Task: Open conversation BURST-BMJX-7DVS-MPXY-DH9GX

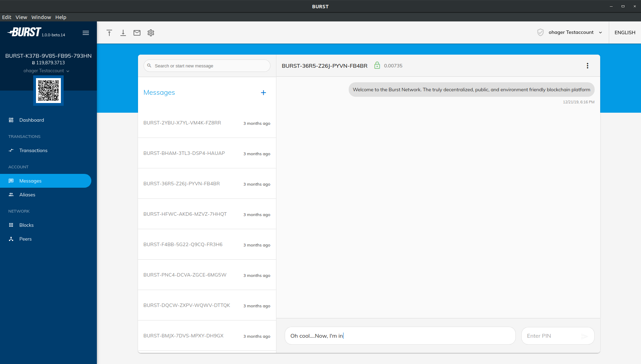Action: coord(207,336)
